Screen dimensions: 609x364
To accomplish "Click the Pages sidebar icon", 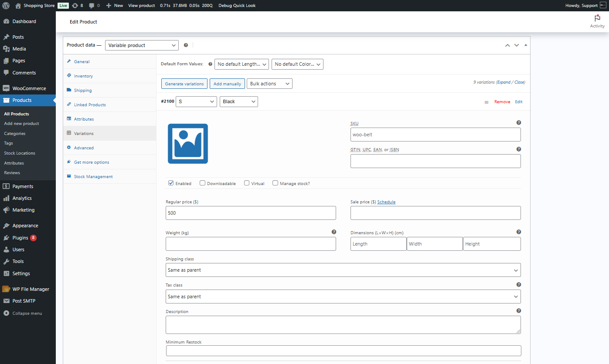I will coord(6,61).
